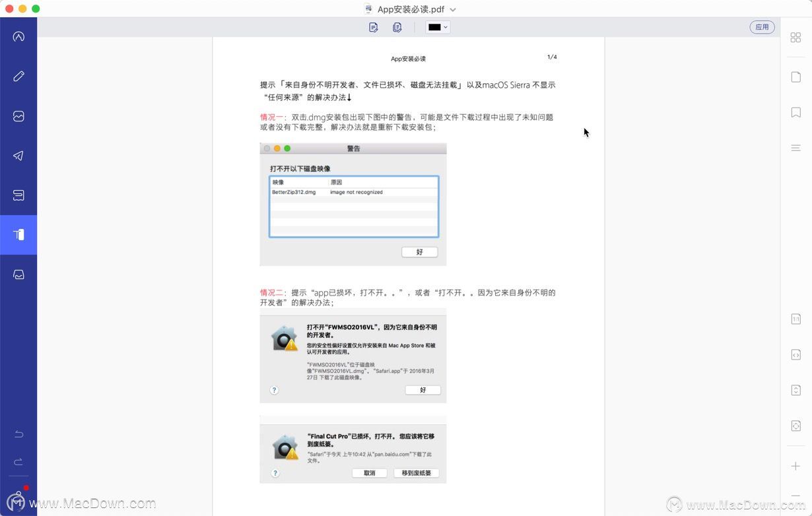Zoom out with the minus icon
This screenshot has height=516, width=812.
(795, 496)
